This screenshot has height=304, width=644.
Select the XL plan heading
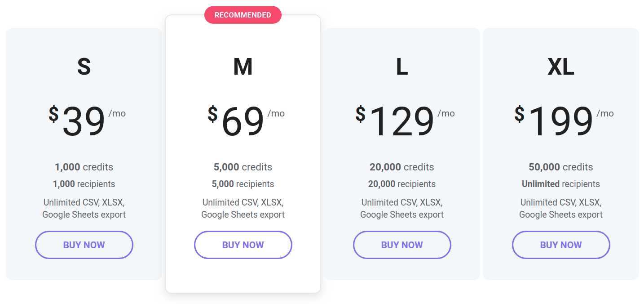point(561,67)
